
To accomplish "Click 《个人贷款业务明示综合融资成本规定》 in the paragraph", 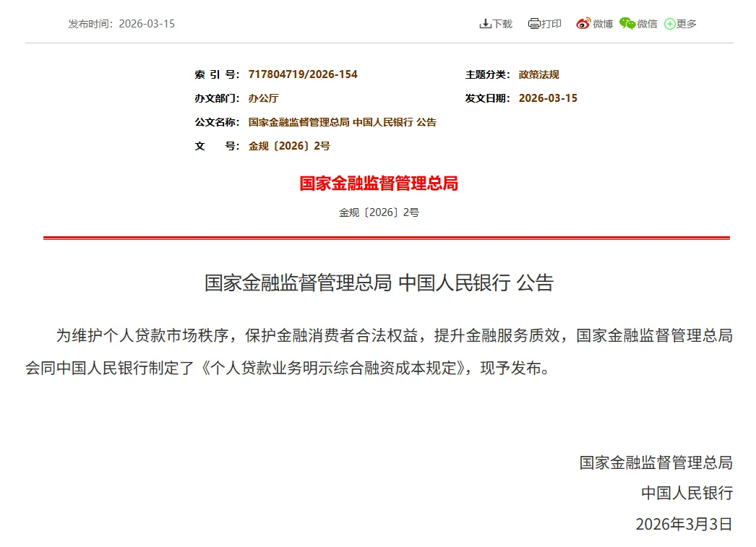I will pos(332,369).
